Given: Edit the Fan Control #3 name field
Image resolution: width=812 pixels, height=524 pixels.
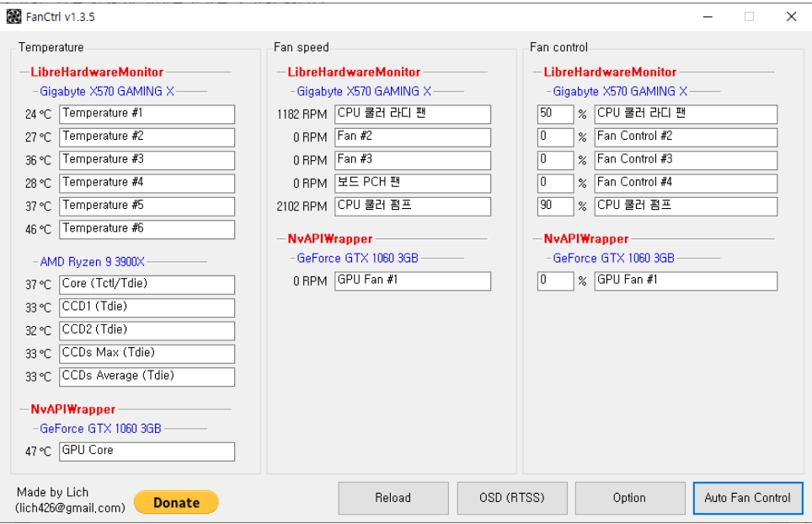Looking at the screenshot, I should coord(685,160).
